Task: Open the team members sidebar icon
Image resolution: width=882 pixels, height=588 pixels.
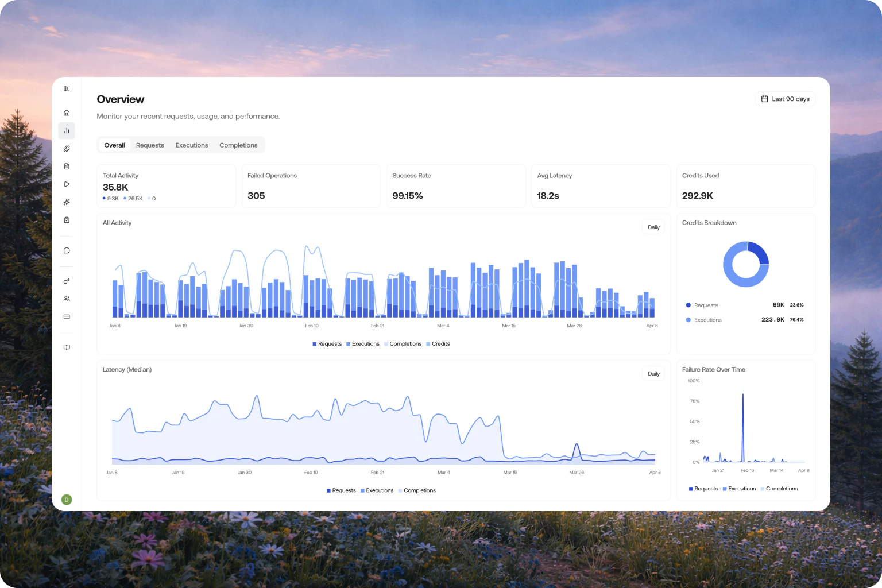Action: click(67, 298)
